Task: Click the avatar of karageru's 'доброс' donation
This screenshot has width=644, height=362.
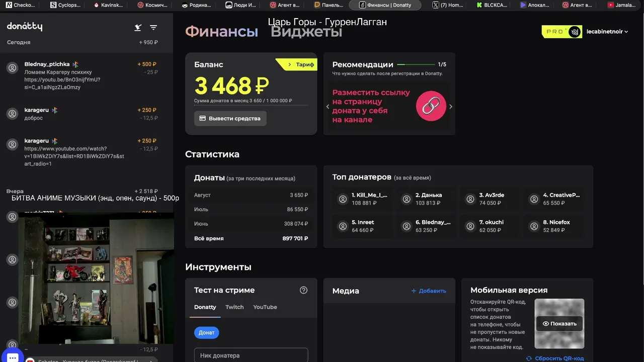Action: point(13,114)
